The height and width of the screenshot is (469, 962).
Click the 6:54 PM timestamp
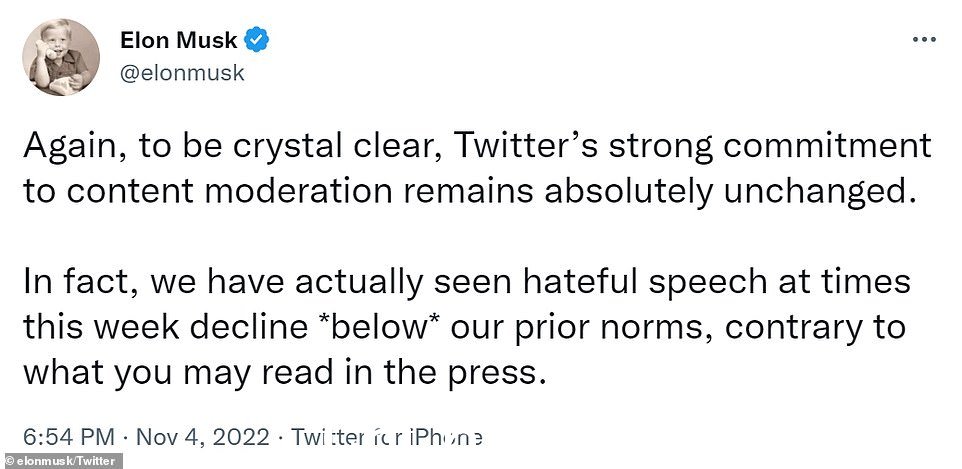point(69,437)
